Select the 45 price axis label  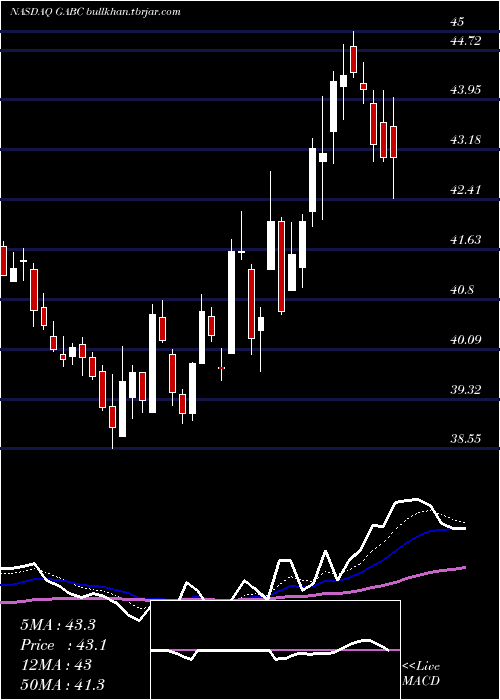pos(458,21)
